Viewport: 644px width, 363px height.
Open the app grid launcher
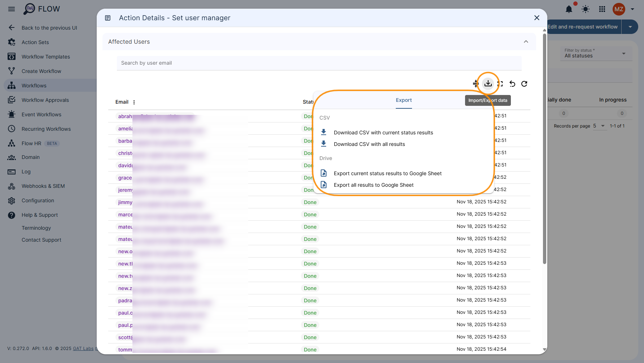coord(602,9)
